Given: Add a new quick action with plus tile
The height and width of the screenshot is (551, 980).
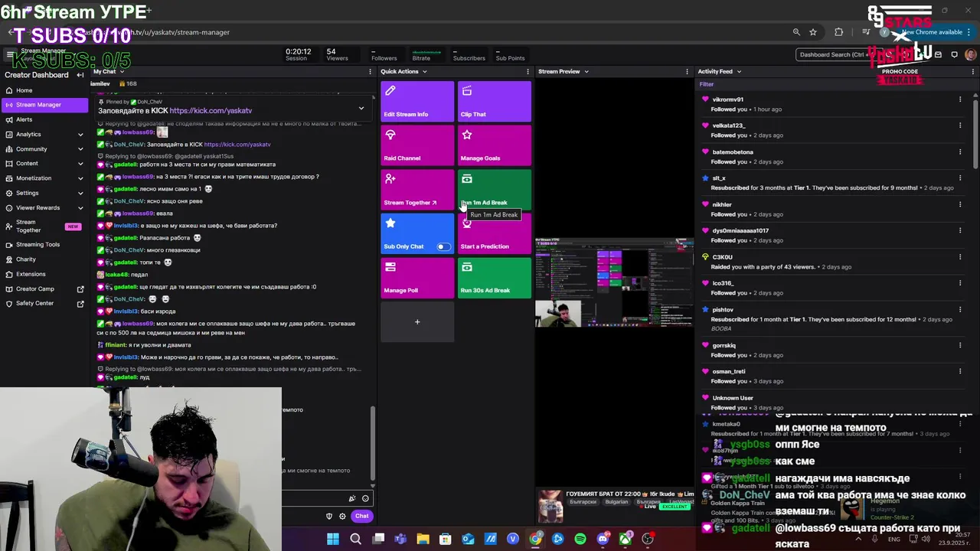Looking at the screenshot, I should 417,322.
